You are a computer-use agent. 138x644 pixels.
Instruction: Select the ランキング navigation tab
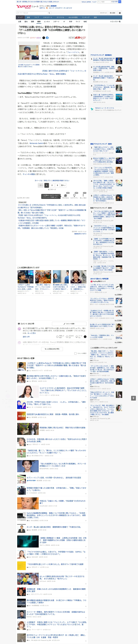[86, 17]
